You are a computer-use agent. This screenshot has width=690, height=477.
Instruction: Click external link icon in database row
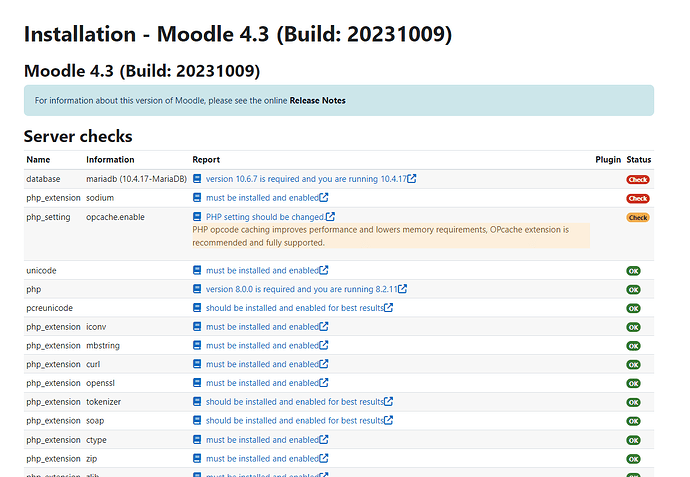click(x=411, y=179)
